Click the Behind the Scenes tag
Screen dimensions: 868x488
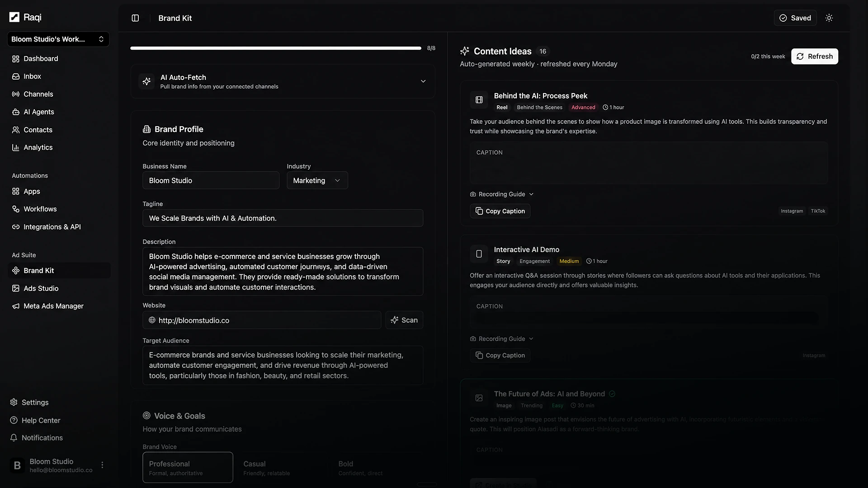tap(540, 108)
